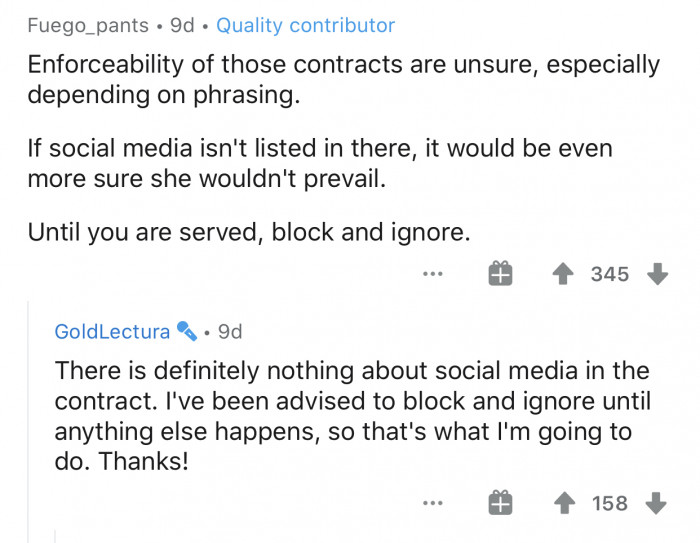This screenshot has height=543, width=700.
Task: Click the microphone icon beside GoldLectura
Action: pos(187,331)
